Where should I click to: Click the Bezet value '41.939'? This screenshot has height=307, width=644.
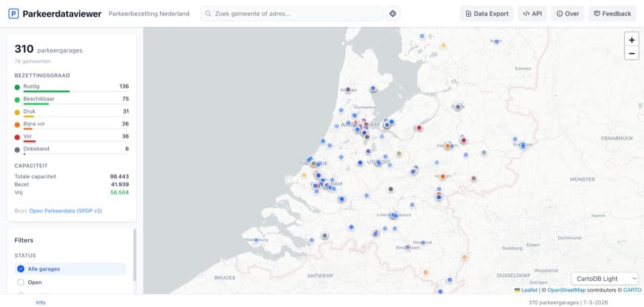(120, 184)
